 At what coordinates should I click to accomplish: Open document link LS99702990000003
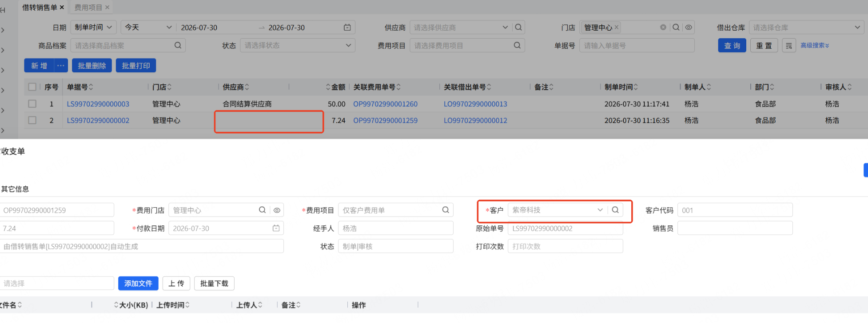[x=98, y=104]
